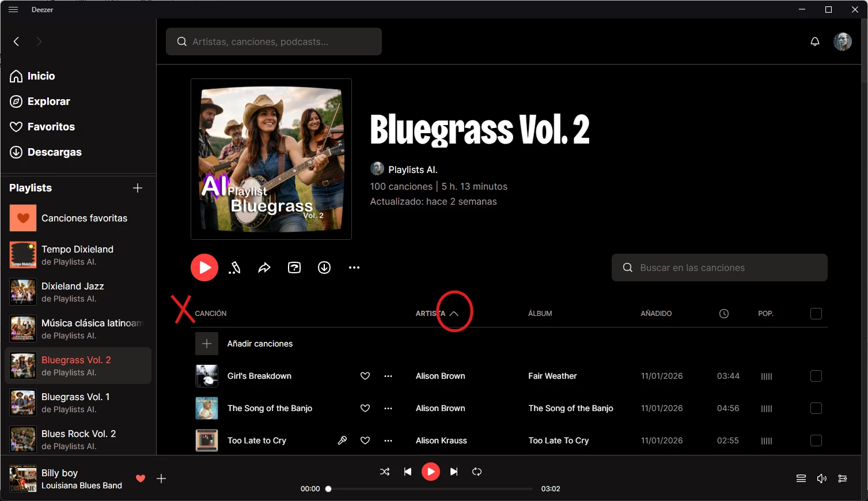Go to Inicio in the sidebar
Viewport: 868px width, 501px height.
(x=32, y=76)
